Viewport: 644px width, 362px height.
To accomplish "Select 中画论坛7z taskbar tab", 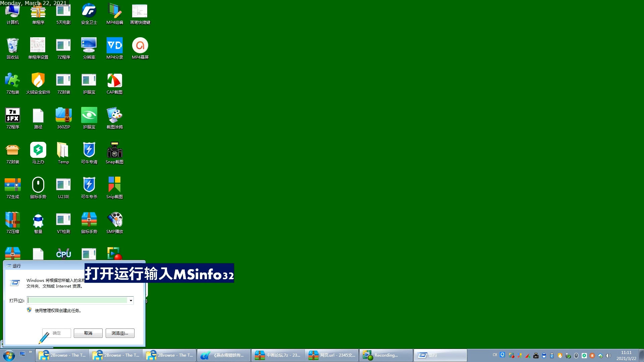I will tap(278, 355).
